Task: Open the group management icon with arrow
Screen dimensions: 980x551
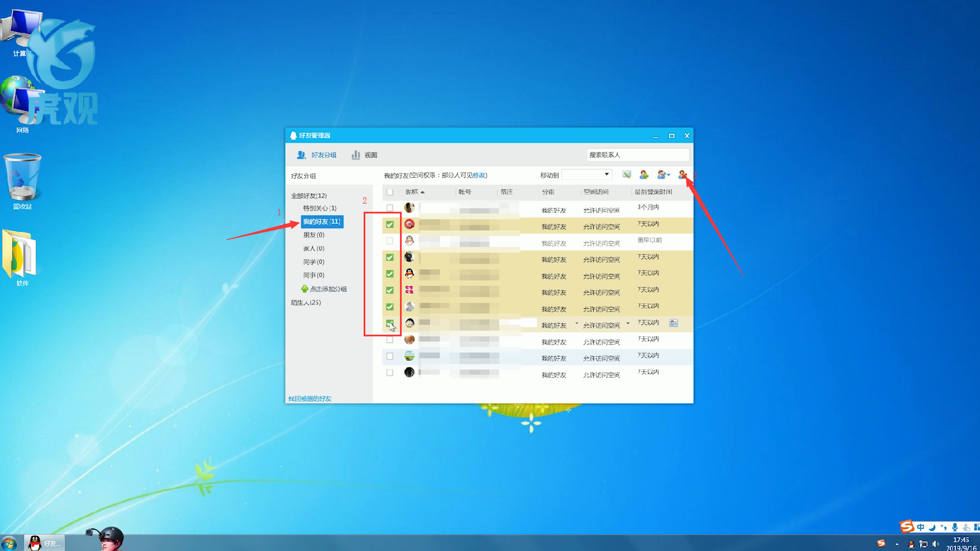Action: click(x=663, y=175)
